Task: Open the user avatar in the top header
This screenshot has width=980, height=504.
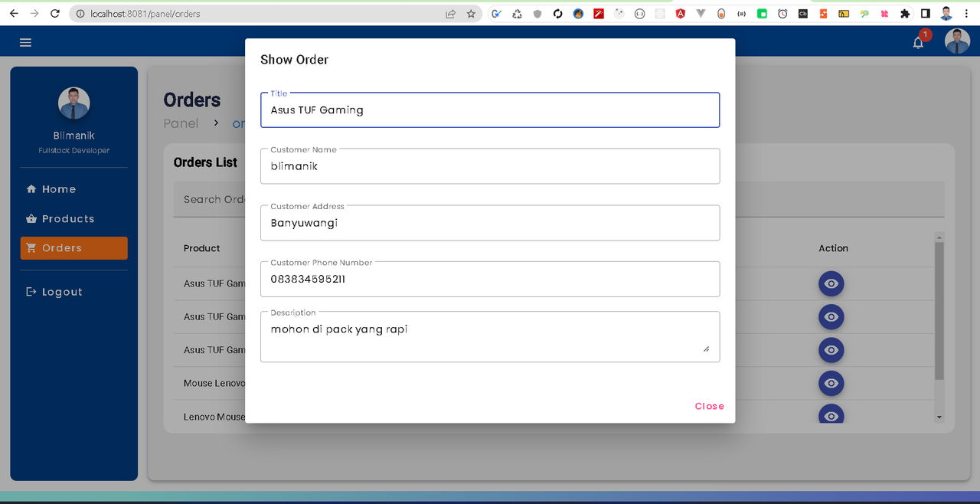Action: [x=957, y=41]
